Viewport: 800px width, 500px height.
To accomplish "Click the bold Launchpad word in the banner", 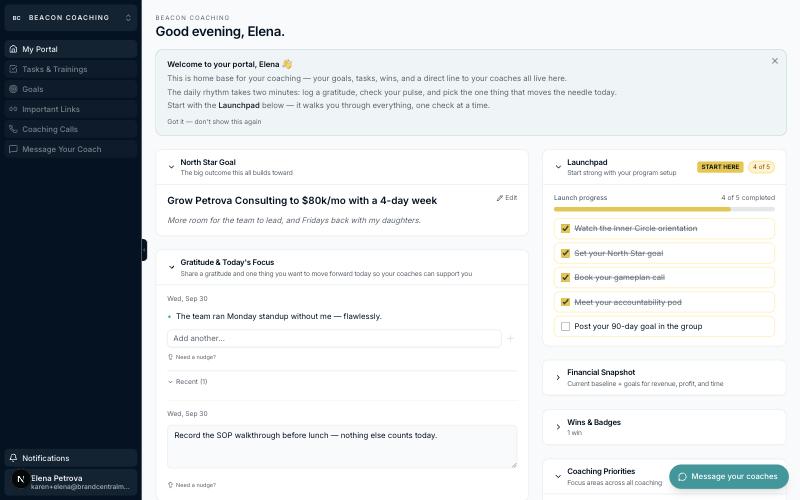I will (239, 105).
